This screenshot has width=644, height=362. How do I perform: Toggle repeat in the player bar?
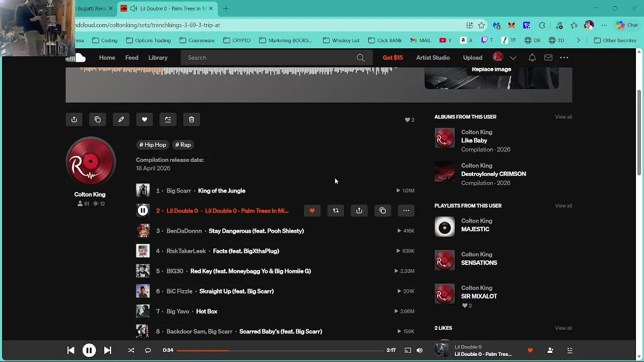pos(148,350)
